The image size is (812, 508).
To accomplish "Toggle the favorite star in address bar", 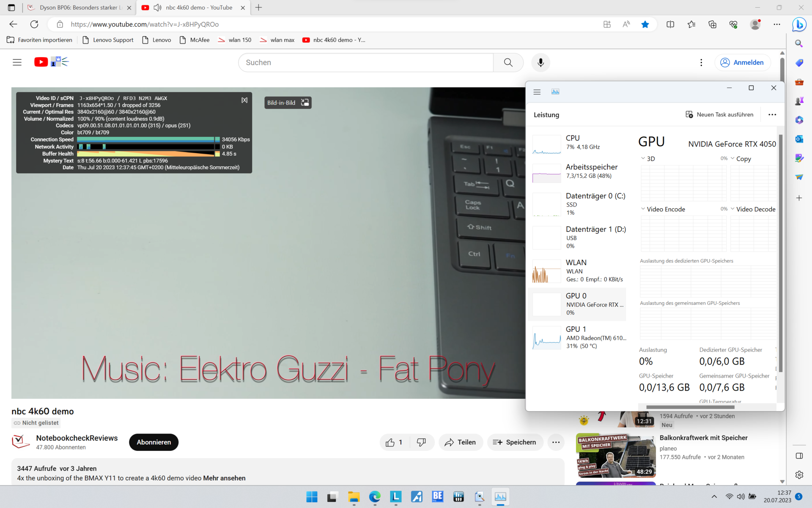I will (645, 25).
